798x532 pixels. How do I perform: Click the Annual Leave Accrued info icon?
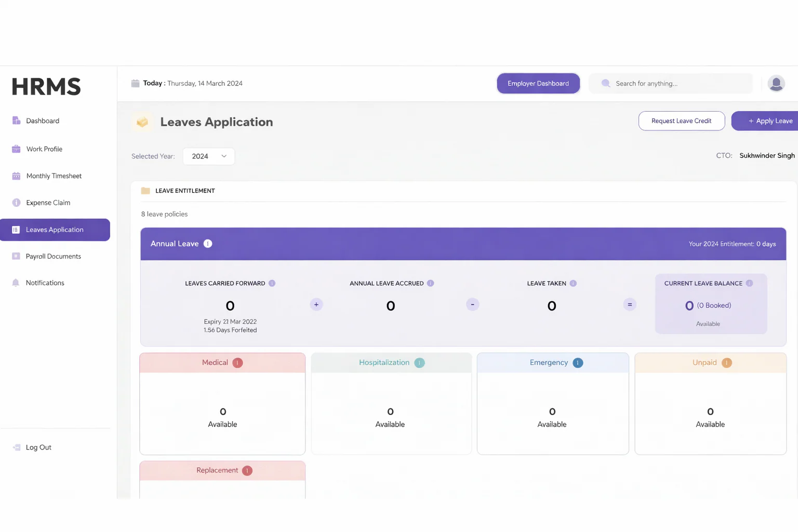coord(430,283)
